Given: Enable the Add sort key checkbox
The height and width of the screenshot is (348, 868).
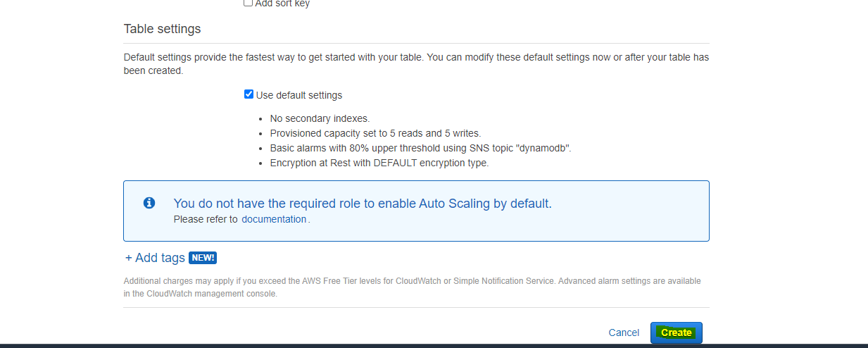Looking at the screenshot, I should click(248, 3).
